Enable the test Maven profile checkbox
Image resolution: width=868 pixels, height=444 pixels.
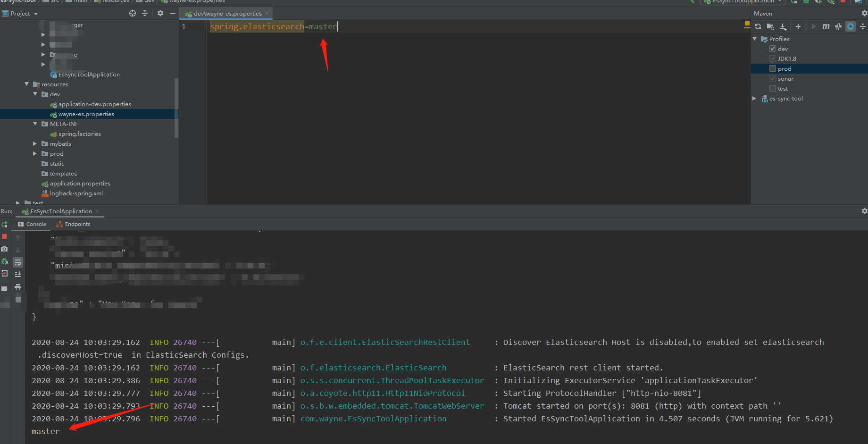[772, 88]
